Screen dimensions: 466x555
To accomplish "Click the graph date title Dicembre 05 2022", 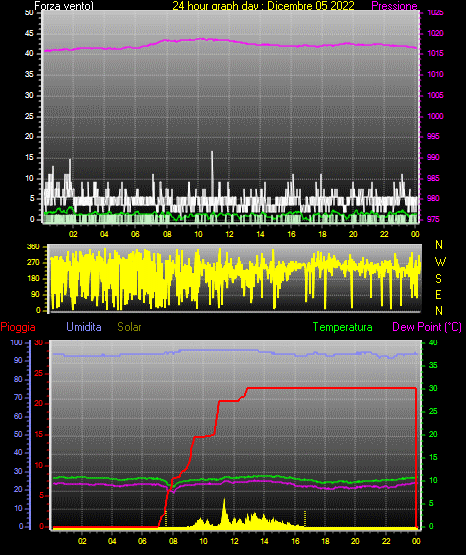I will [x=311, y=6].
